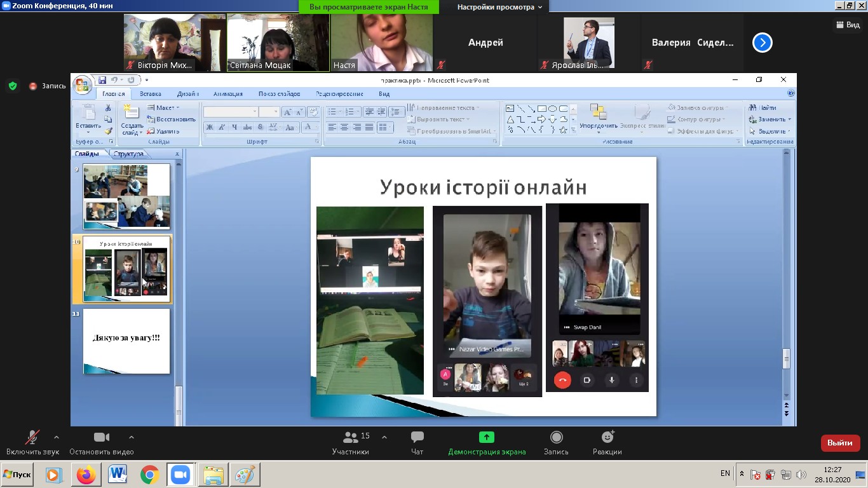Viewport: 868px width, 488px height.
Task: Unmute microphone (Включить звук)
Action: pos(32,438)
